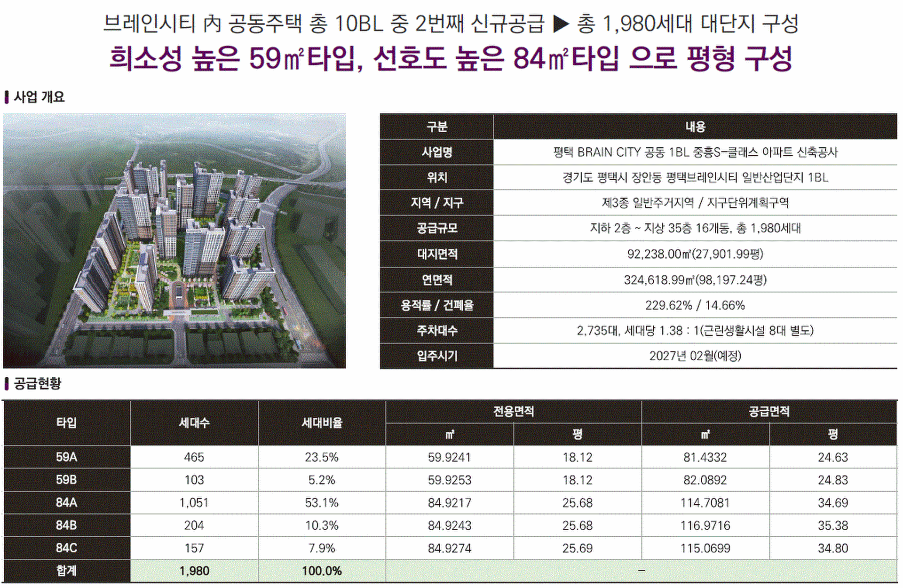Click the 59A household count '465'
Viewport: 903px width, 588px height.
[194, 457]
